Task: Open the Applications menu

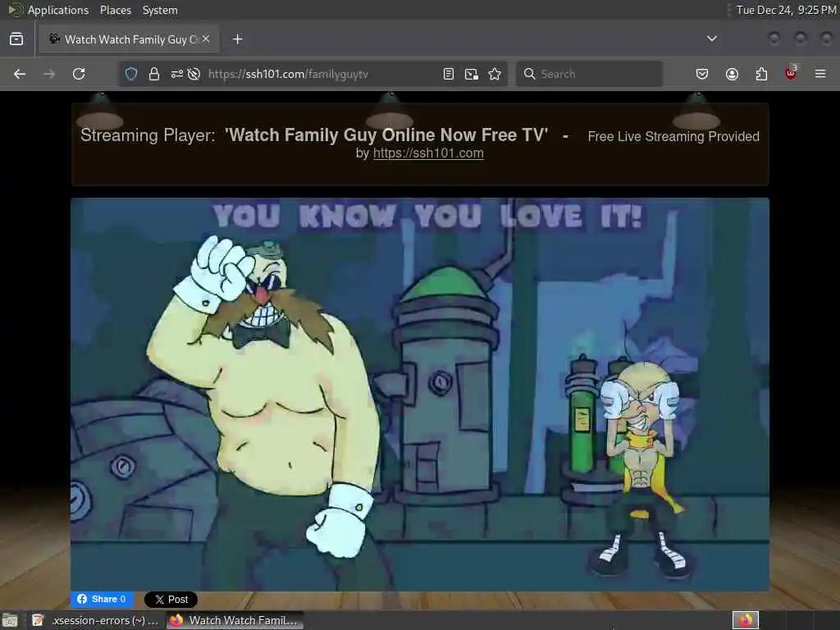Action: (48, 10)
